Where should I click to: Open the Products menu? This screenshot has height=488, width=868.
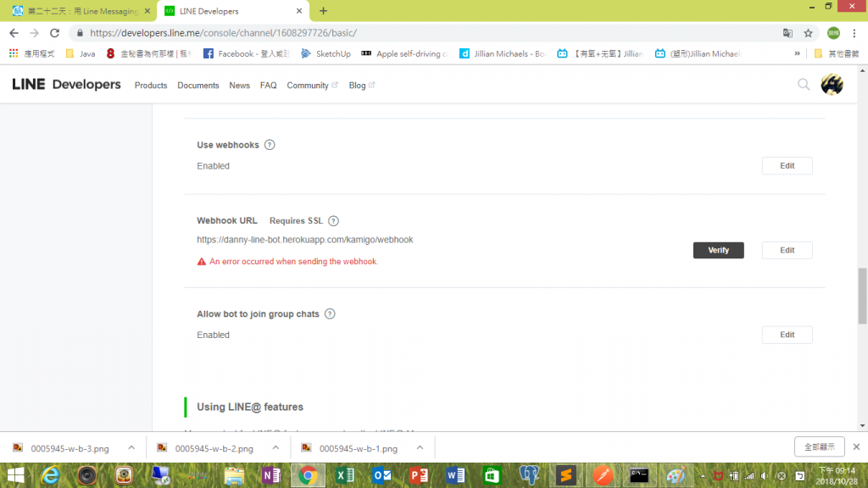click(151, 86)
